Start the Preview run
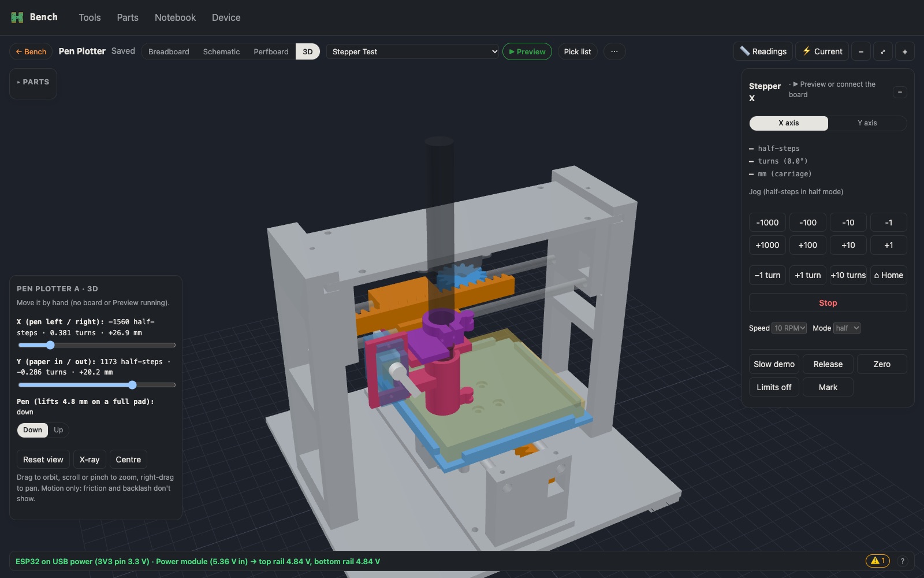This screenshot has width=924, height=578. tap(527, 51)
